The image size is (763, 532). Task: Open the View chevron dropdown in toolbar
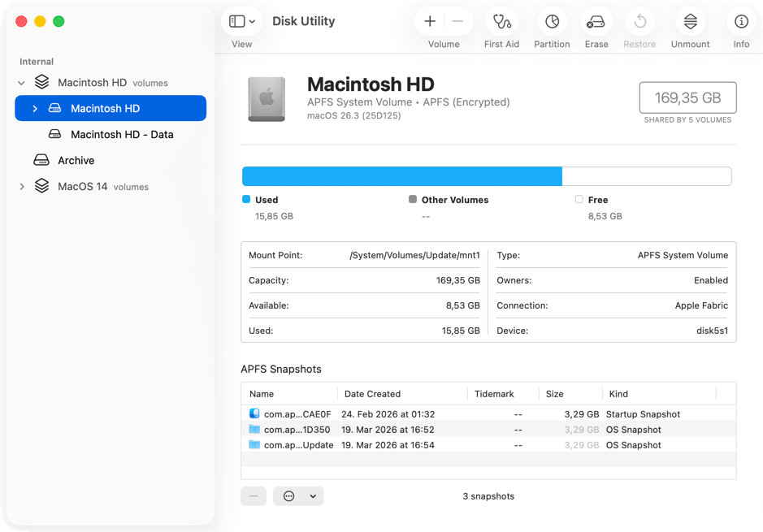point(252,21)
